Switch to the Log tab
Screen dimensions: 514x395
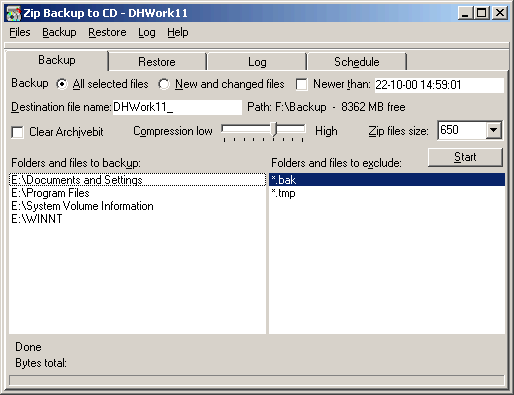[x=257, y=62]
